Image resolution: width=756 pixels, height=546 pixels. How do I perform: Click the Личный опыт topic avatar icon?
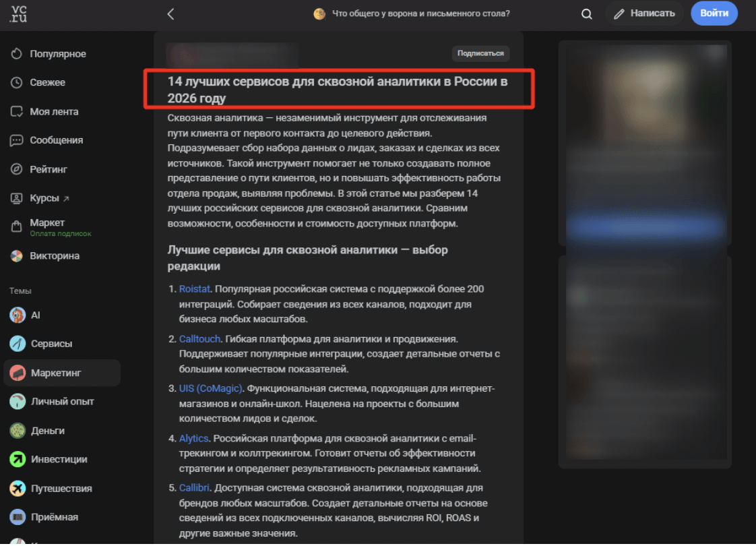[18, 401]
